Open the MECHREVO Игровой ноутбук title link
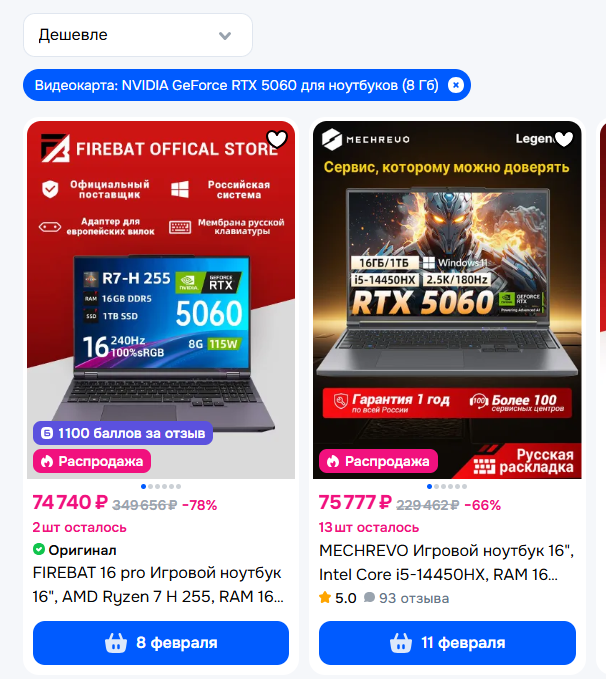Screen dimensions: 606x679 (447, 562)
